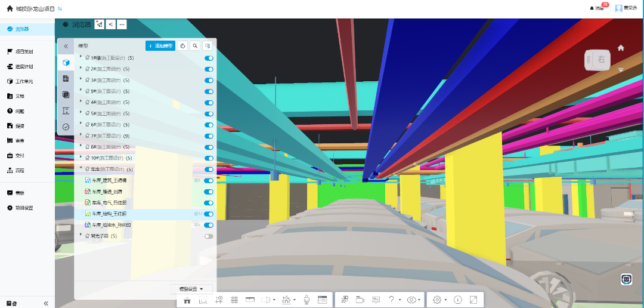
Task: Collapse the 车库(施工图设计) tree node
Action: (x=81, y=169)
